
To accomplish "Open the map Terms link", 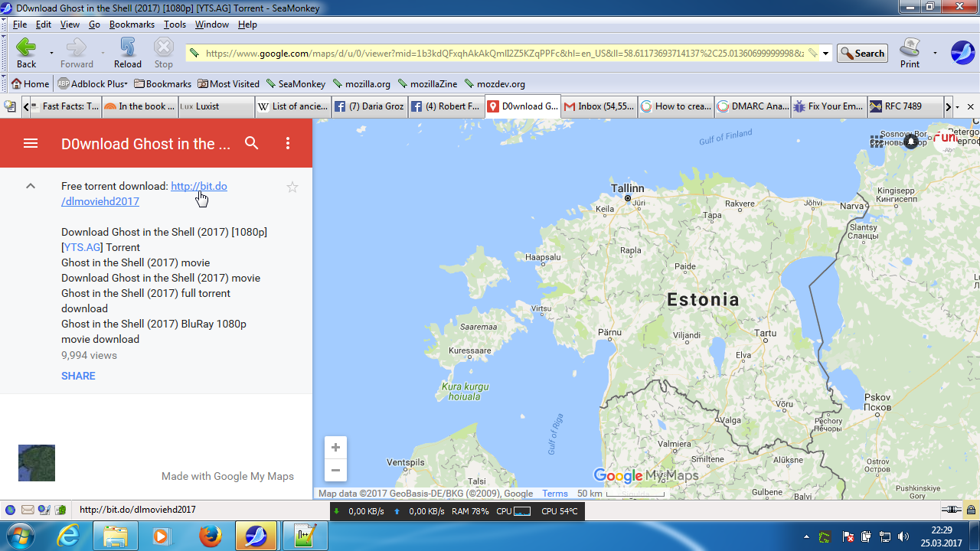I will point(555,494).
